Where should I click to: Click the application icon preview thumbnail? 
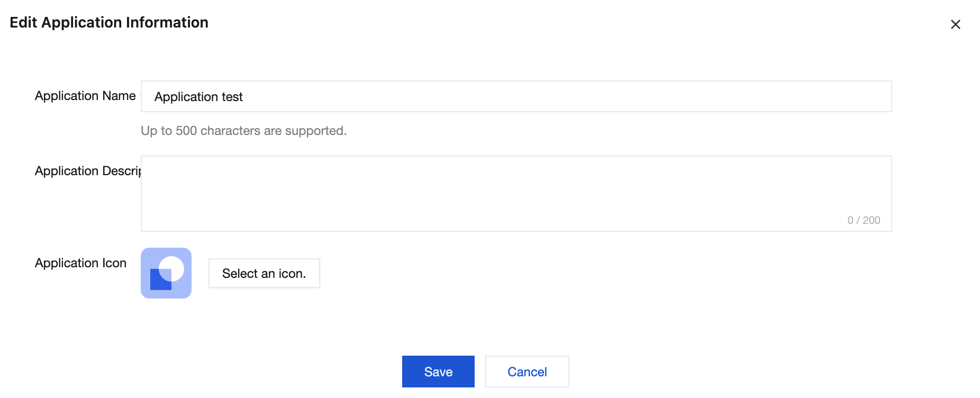click(x=166, y=273)
